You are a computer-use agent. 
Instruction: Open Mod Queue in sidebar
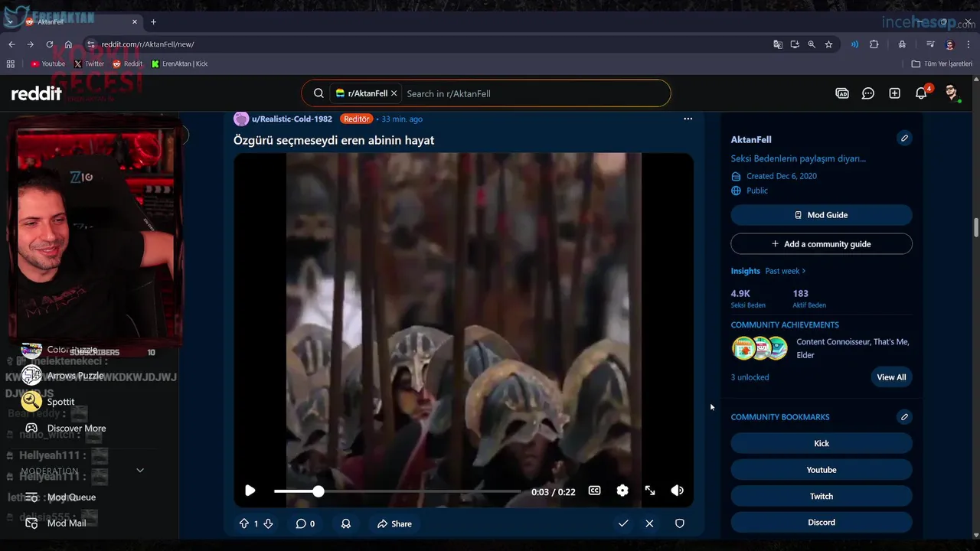coord(71,497)
